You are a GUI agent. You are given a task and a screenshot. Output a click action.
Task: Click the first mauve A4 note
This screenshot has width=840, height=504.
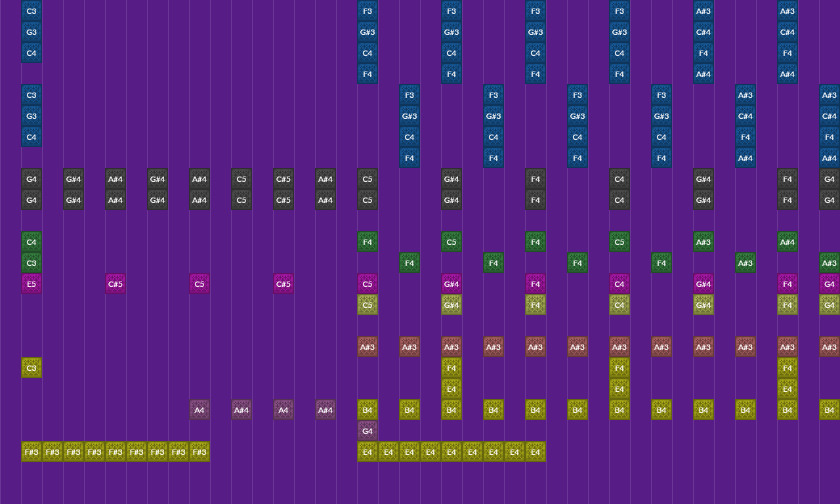(x=199, y=410)
